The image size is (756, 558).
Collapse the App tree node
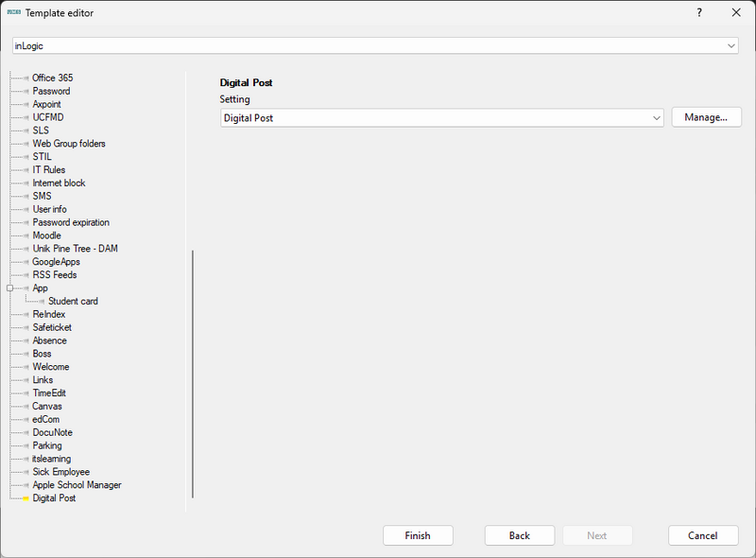click(9, 288)
